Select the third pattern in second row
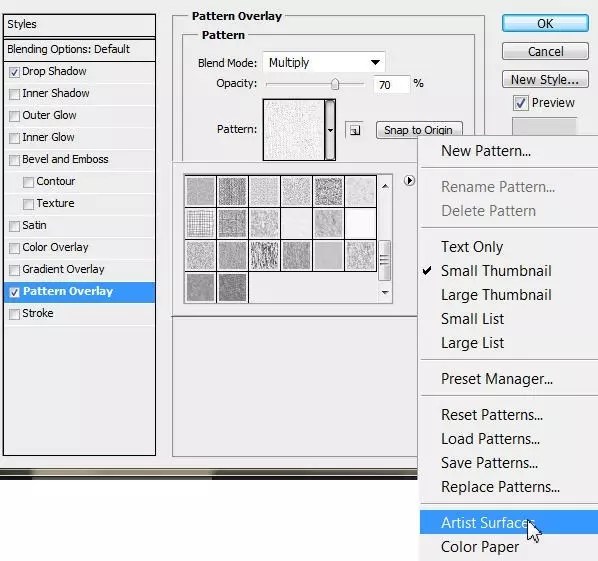 tap(264, 223)
